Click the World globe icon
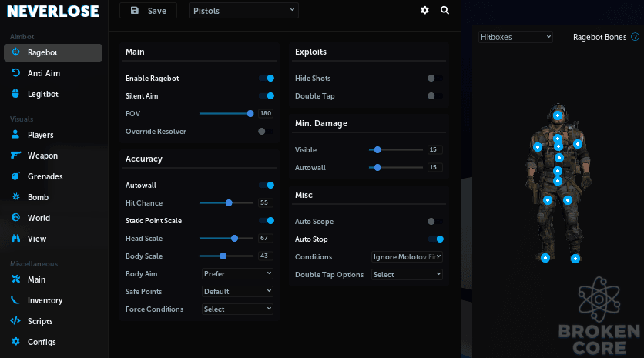This screenshot has height=358, width=644. [x=15, y=217]
